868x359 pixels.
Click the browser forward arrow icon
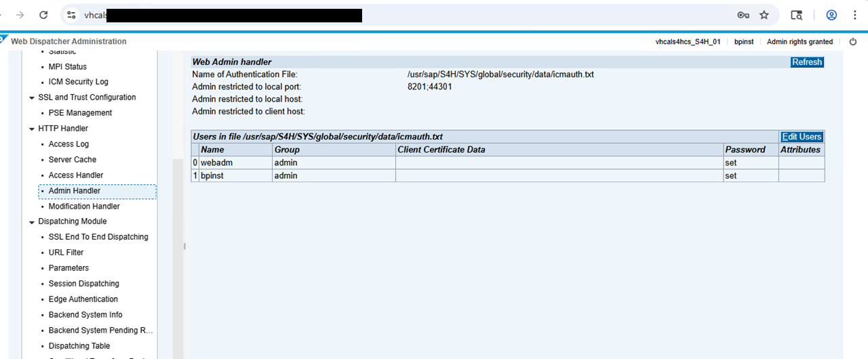pyautogui.click(x=20, y=15)
